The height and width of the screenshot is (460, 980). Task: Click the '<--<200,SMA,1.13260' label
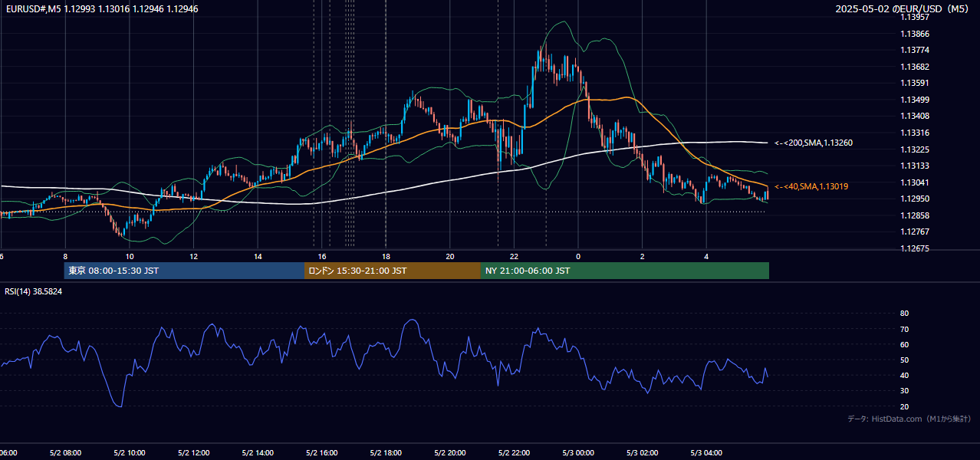pos(814,143)
